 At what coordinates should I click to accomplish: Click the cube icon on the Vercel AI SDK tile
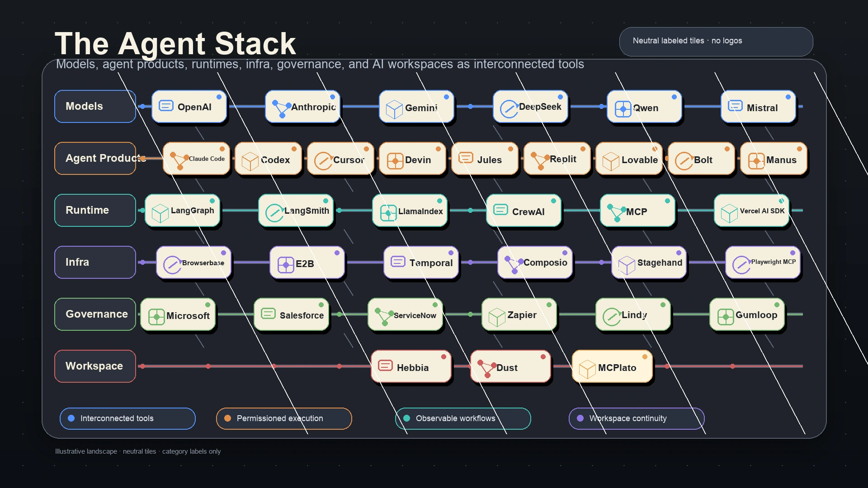click(729, 213)
